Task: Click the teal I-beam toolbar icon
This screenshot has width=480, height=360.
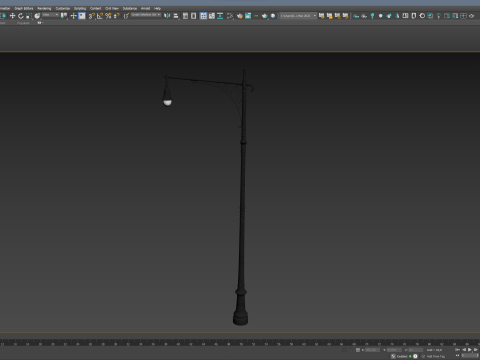Action: coord(220,16)
